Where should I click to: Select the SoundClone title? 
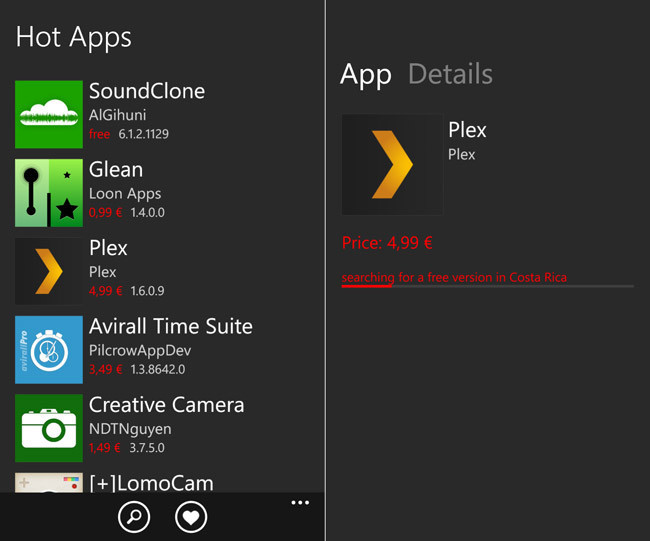pyautogui.click(x=147, y=91)
